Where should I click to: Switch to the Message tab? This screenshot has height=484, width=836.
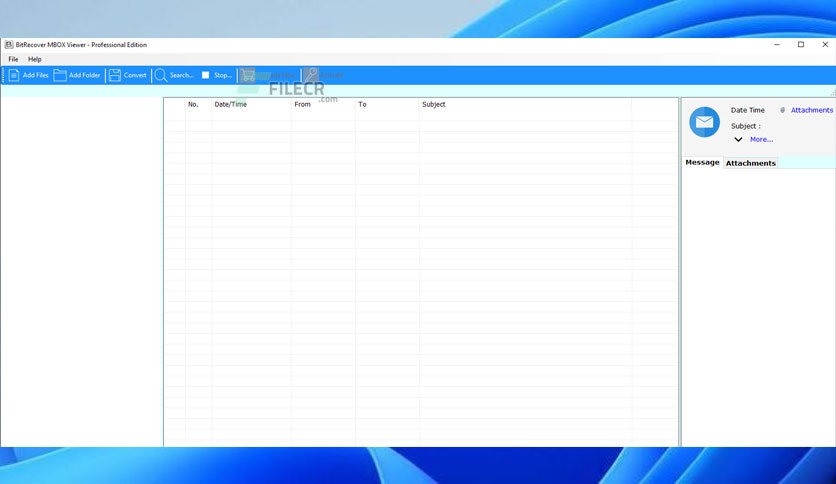pos(702,163)
